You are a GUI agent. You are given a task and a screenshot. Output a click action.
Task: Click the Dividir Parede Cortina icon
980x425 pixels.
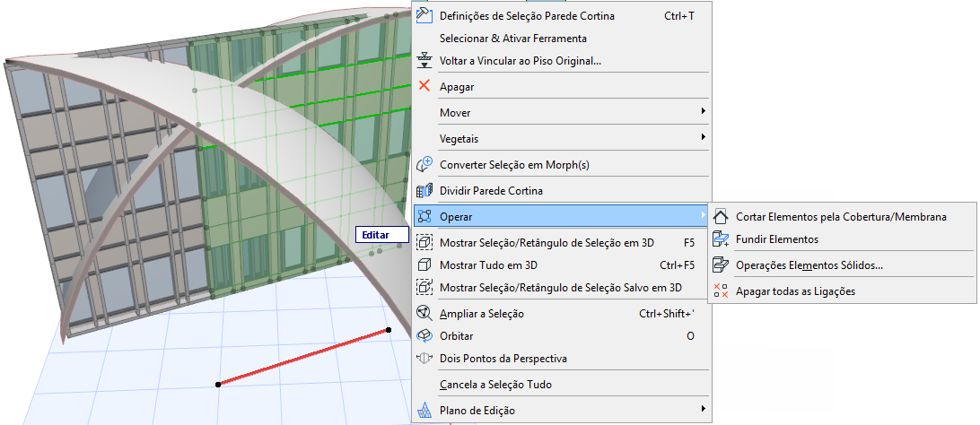424,190
